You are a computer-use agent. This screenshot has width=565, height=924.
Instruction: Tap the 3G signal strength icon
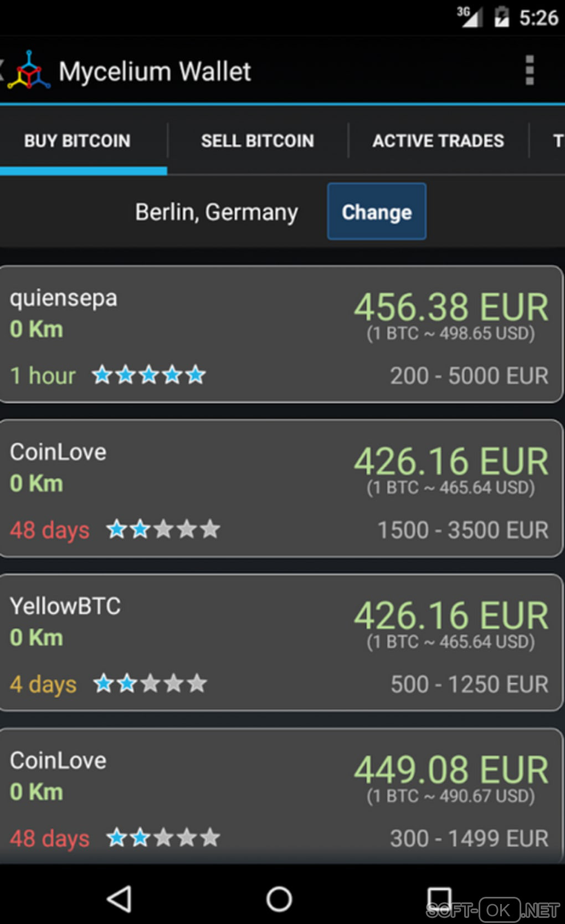click(x=470, y=17)
